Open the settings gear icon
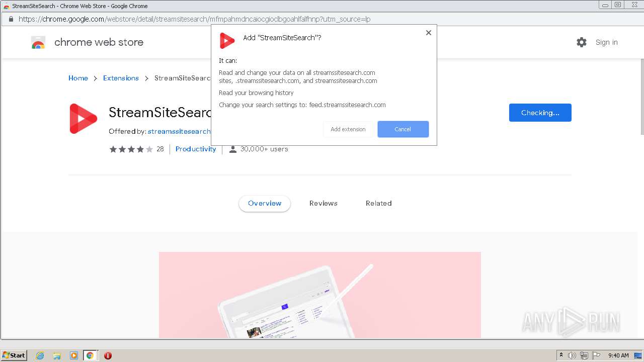Image resolution: width=644 pixels, height=362 pixels. (582, 42)
